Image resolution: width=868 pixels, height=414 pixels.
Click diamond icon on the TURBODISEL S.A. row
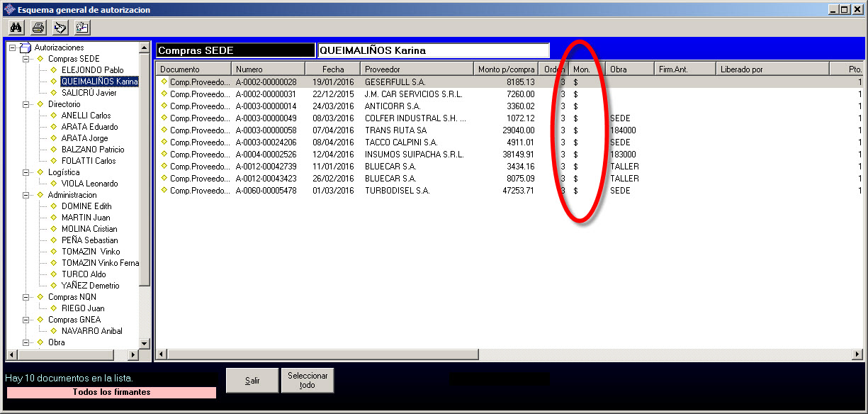pos(164,191)
